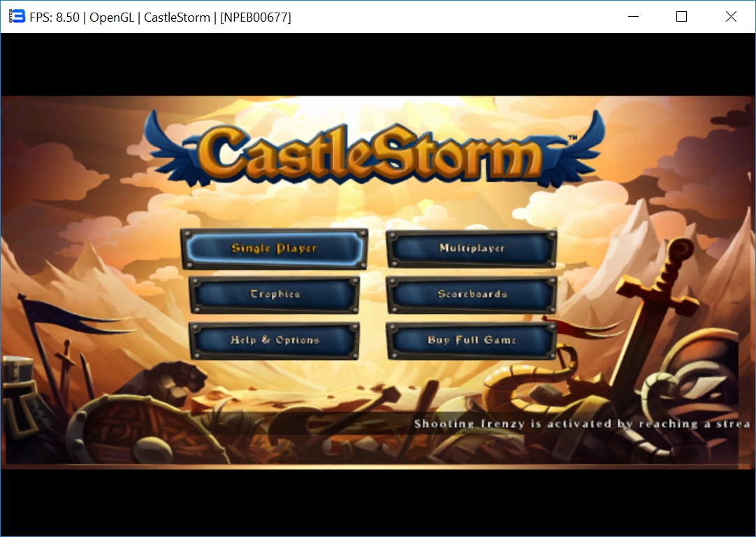
Task: Close the CastleStorm window
Action: tap(731, 17)
